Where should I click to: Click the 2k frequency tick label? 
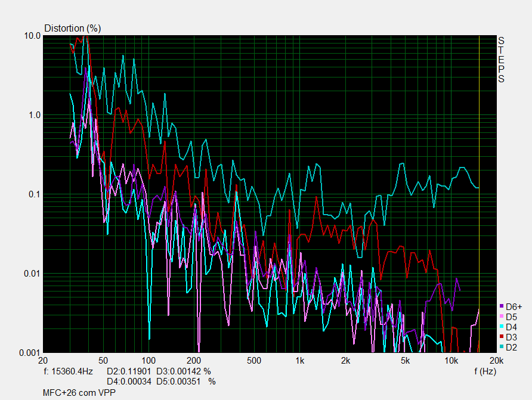point(345,361)
